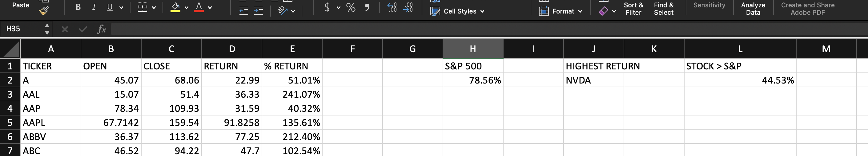The image size is (868, 156).
Task: Toggle italic formatting
Action: click(94, 7)
